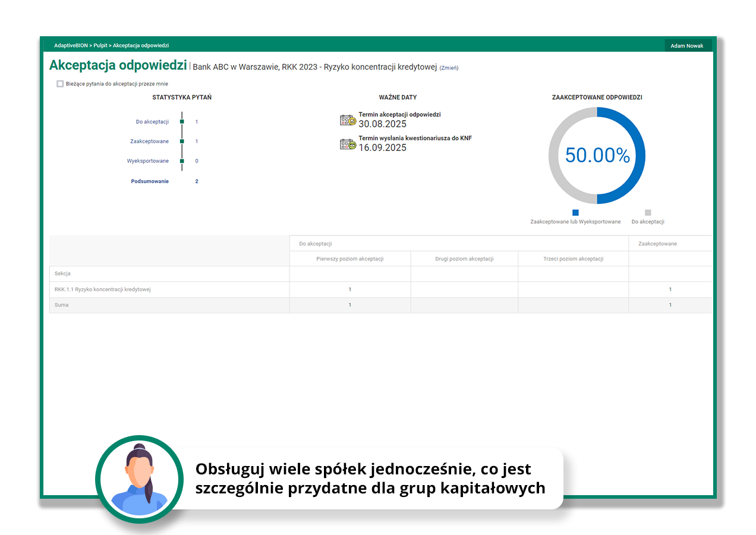Click the Wyeksportowane green chart marker
This screenshot has height=535, width=756.
click(x=182, y=161)
